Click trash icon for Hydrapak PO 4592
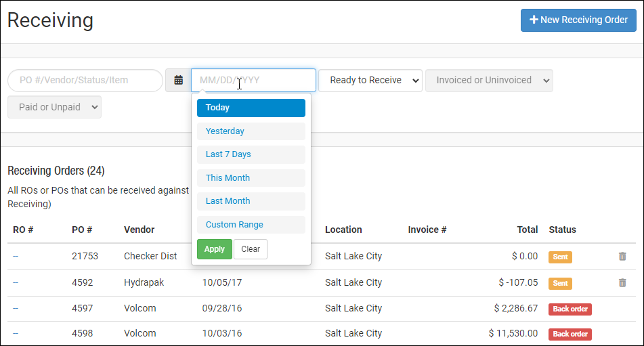The image size is (644, 346). 622,282
